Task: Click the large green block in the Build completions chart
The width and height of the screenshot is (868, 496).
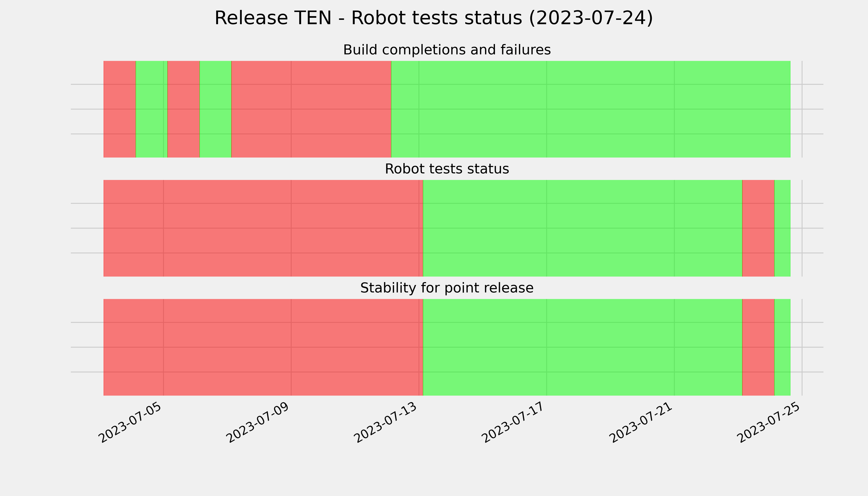Action: [591, 109]
